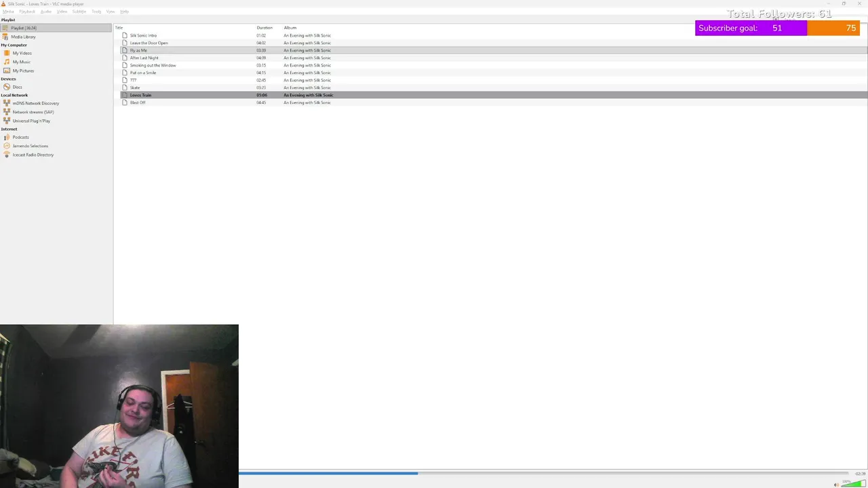The width and height of the screenshot is (868, 488).
Task: Click the My Pictures image icon
Action: [x=7, y=70]
